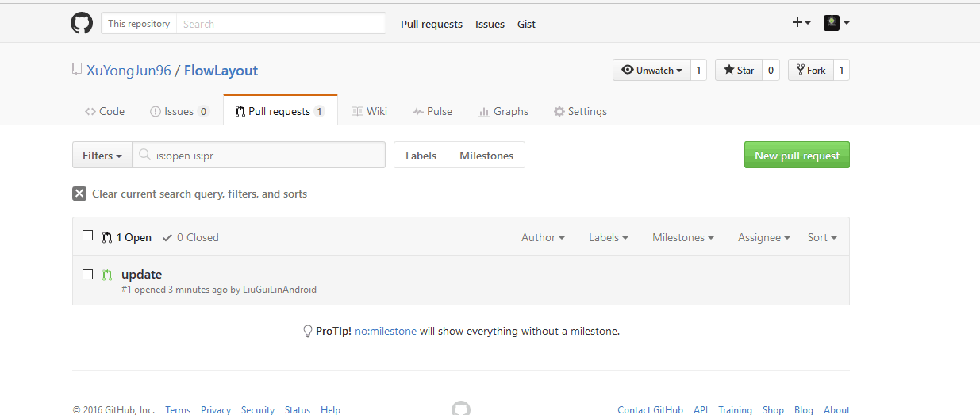This screenshot has width=980, height=415.
Task: Click the ProTip lightbulb icon
Action: (x=308, y=332)
